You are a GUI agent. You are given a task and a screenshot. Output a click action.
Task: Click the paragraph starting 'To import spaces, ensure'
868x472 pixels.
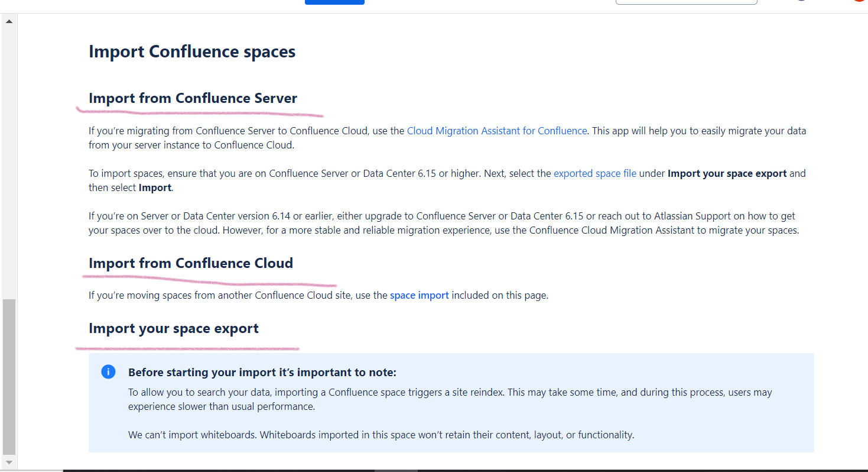447,180
